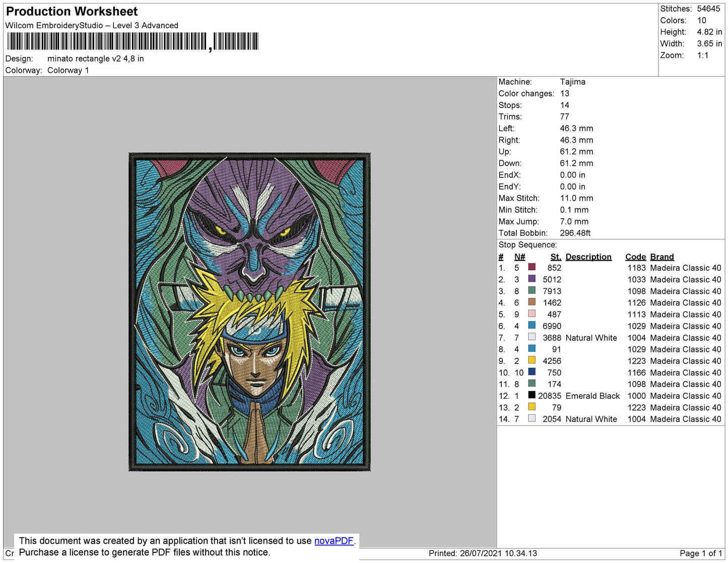Click the Width value '3.65 in'
The height and width of the screenshot is (563, 728).
tap(709, 44)
